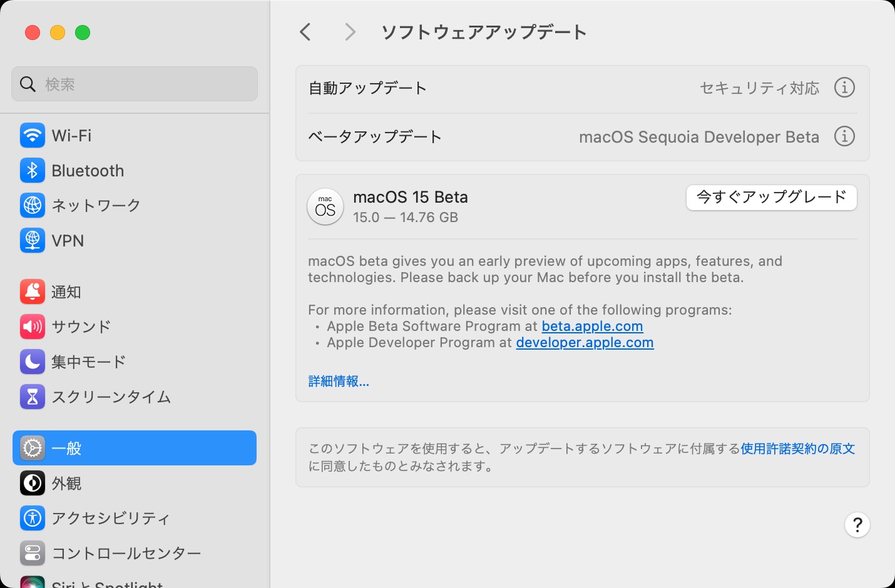Click the 通知 bell icon
This screenshot has height=588, width=895.
point(33,291)
